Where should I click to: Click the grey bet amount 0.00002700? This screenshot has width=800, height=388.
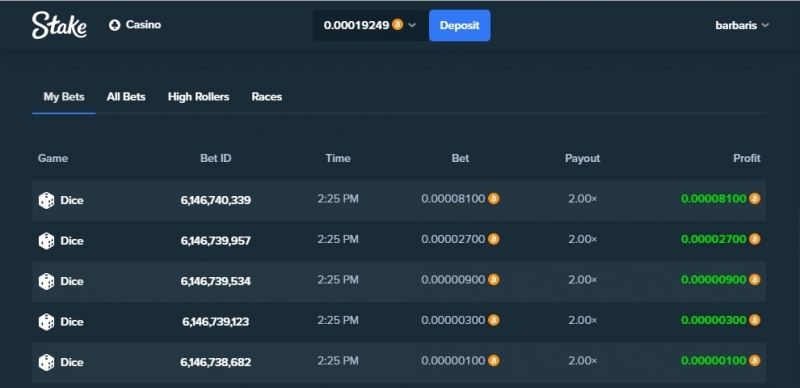click(453, 239)
